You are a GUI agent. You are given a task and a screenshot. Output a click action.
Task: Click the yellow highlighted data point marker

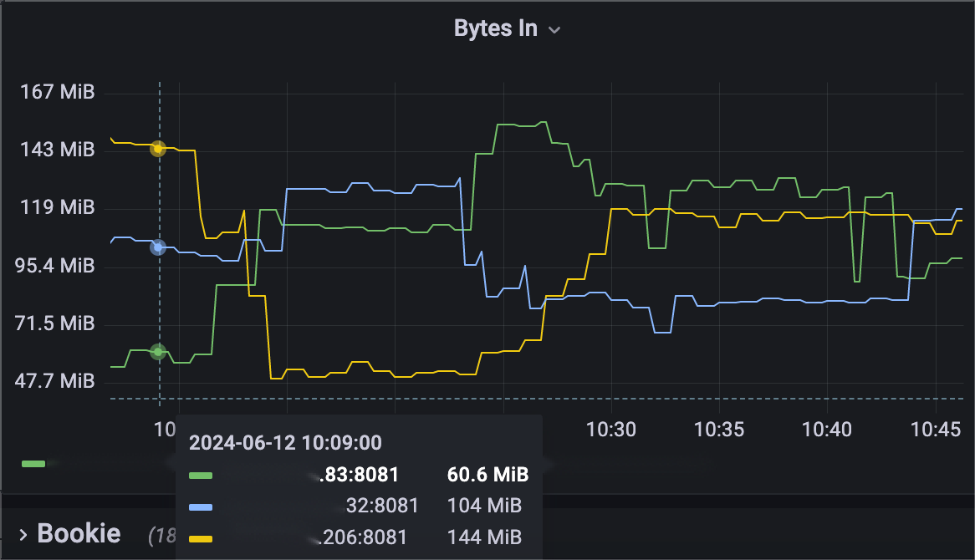pos(158,149)
